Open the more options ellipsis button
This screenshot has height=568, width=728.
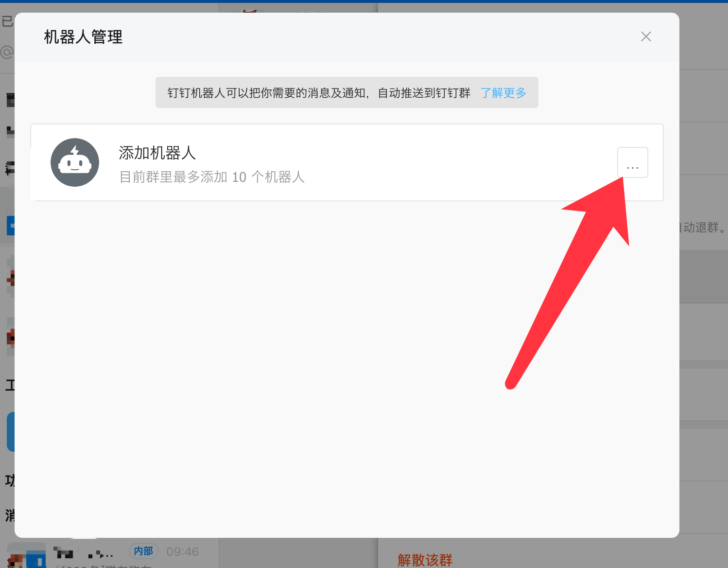(632, 162)
